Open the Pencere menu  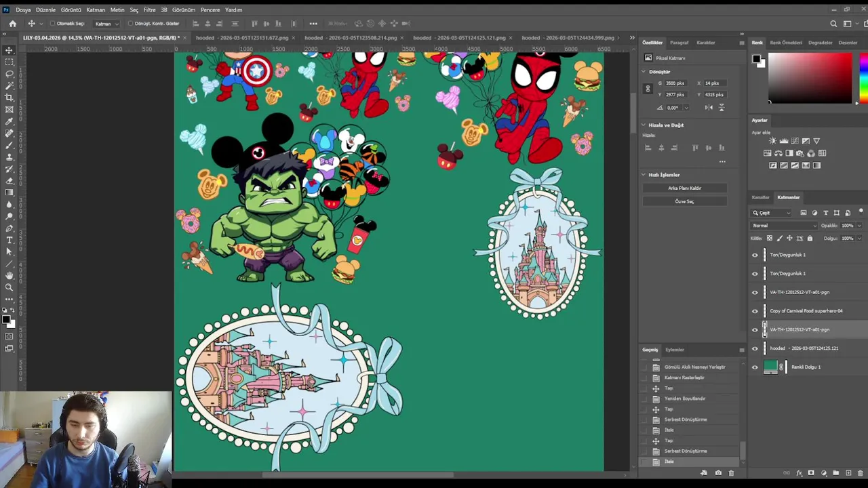tap(210, 10)
